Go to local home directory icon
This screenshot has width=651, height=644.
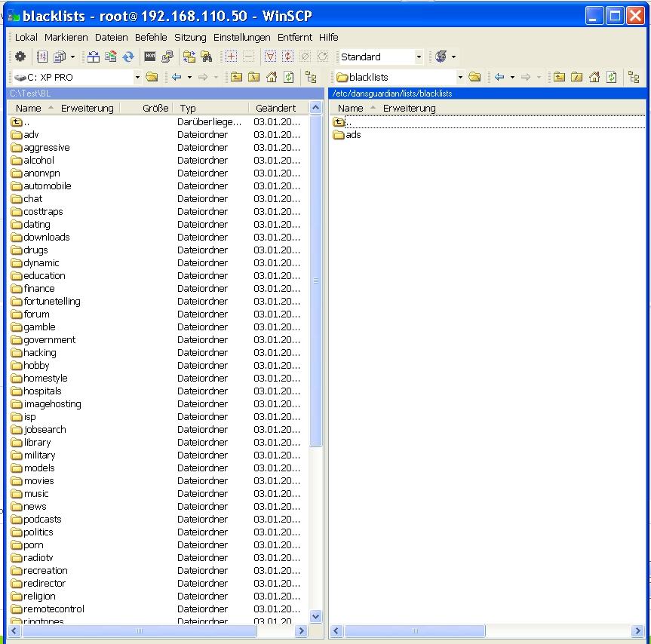[x=272, y=77]
